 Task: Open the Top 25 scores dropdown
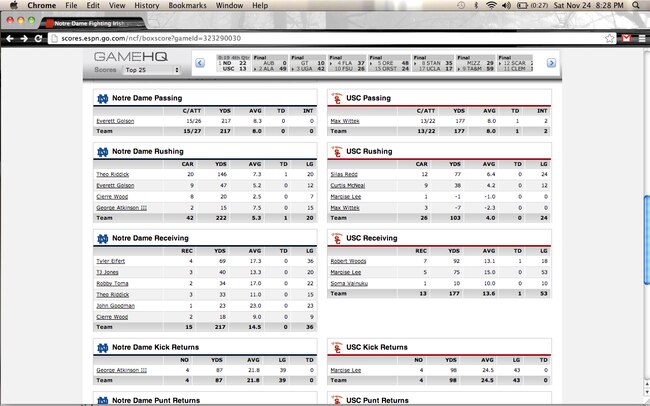point(152,70)
